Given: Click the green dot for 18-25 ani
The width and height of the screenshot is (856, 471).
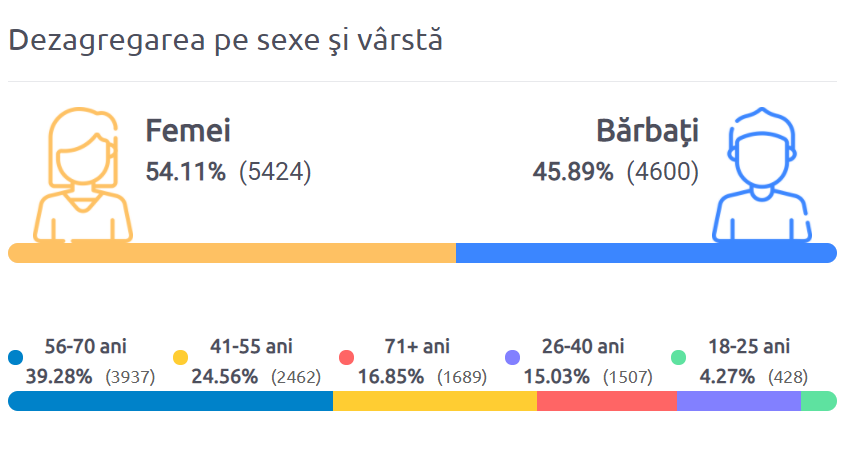Looking at the screenshot, I should tap(679, 358).
